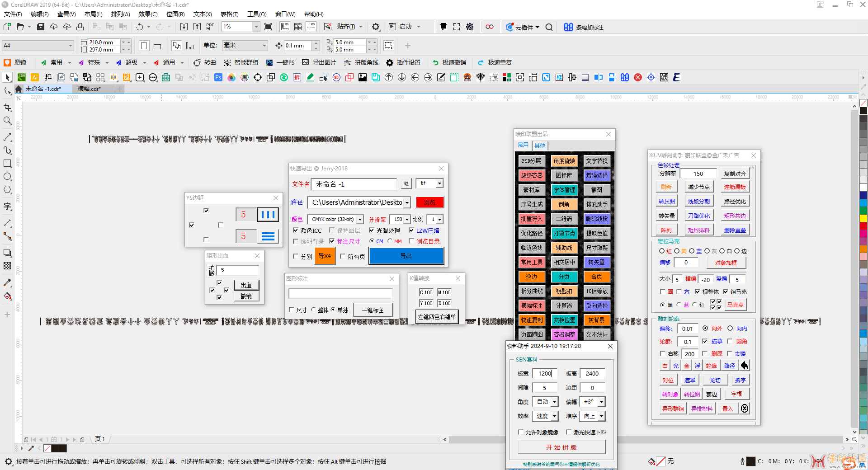Select the Crop tool in left toolbox
The image size is (868, 470).
[7, 108]
